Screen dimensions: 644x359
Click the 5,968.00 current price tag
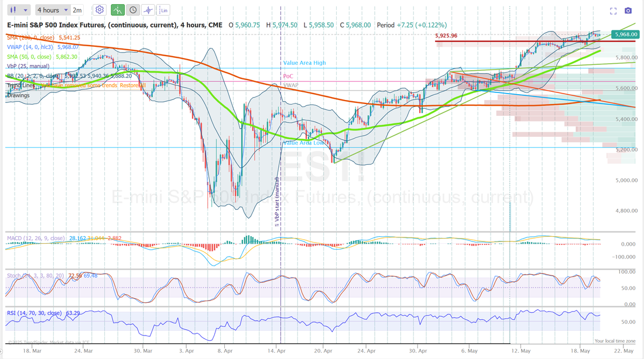(624, 34)
